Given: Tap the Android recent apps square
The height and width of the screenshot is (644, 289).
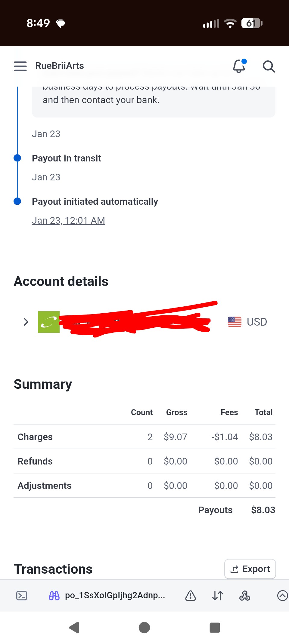Looking at the screenshot, I should click(215, 627).
